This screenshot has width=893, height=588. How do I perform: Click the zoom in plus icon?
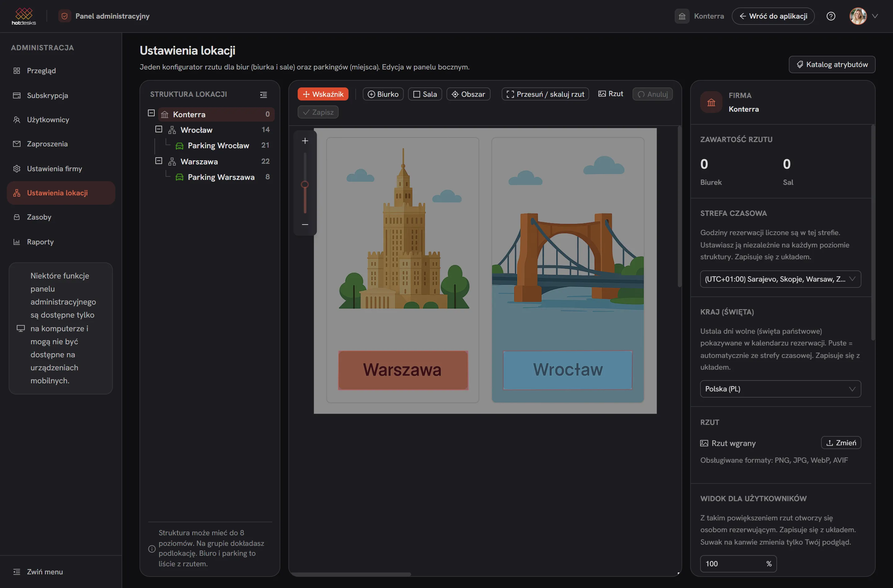pos(305,141)
